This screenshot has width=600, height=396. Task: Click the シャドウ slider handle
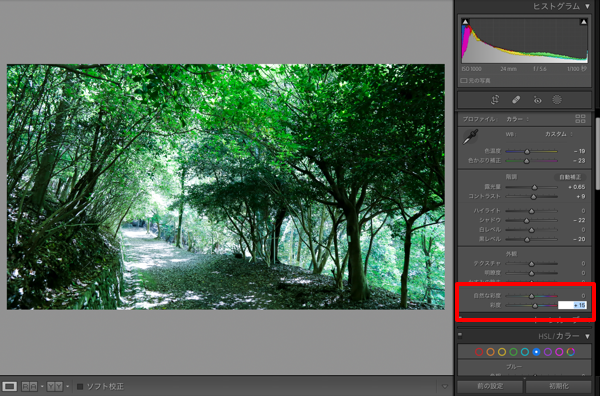527,220
